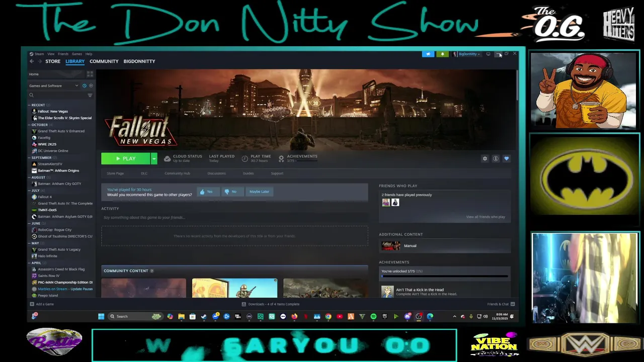This screenshot has height=362, width=644.
Task: Click the Windows taskbar Search box
Action: 136,316
